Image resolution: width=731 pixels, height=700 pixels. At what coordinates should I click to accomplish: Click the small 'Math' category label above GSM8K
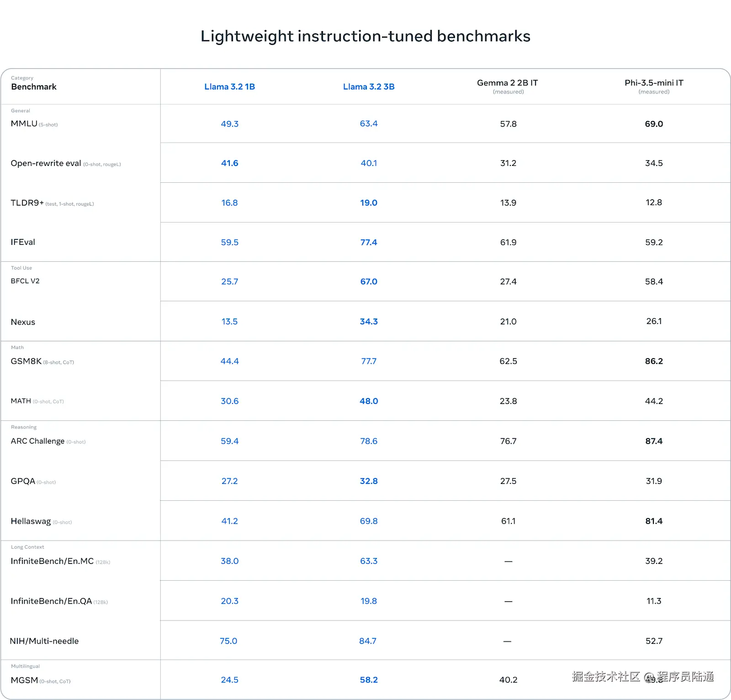[17, 347]
